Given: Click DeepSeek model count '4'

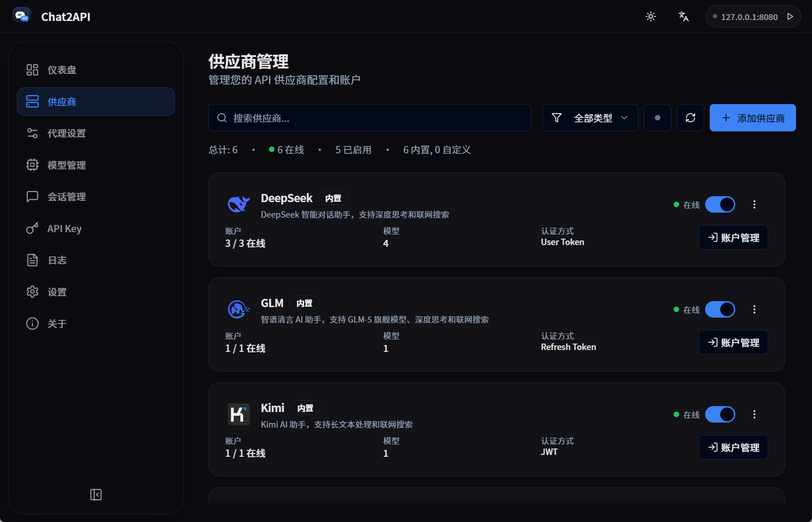Looking at the screenshot, I should pyautogui.click(x=386, y=244).
